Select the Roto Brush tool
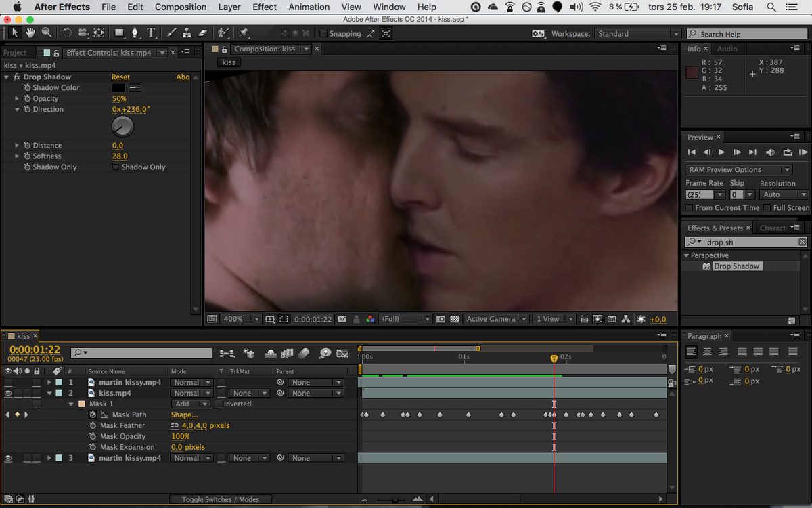This screenshot has height=508, width=812. click(x=223, y=33)
